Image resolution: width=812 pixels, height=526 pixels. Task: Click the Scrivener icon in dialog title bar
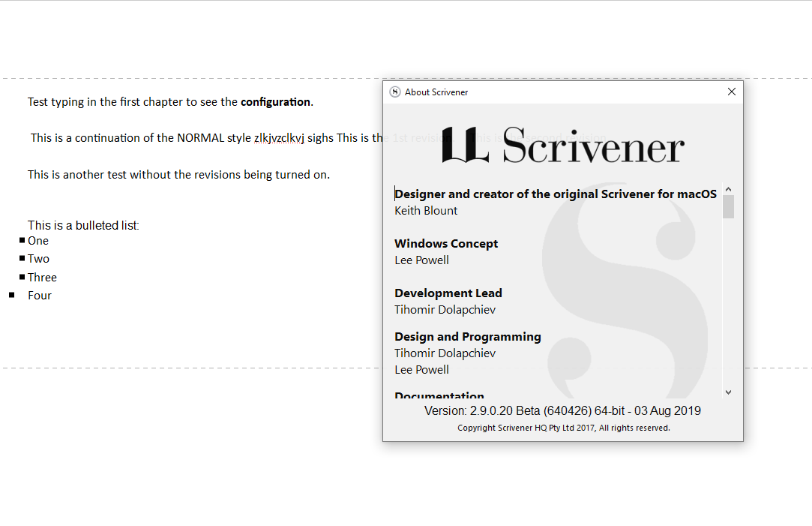(394, 92)
